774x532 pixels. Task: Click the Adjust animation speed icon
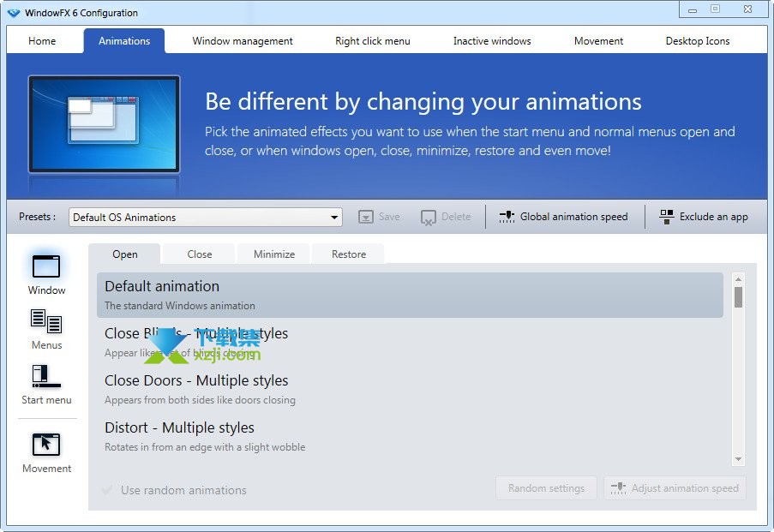[x=619, y=488]
